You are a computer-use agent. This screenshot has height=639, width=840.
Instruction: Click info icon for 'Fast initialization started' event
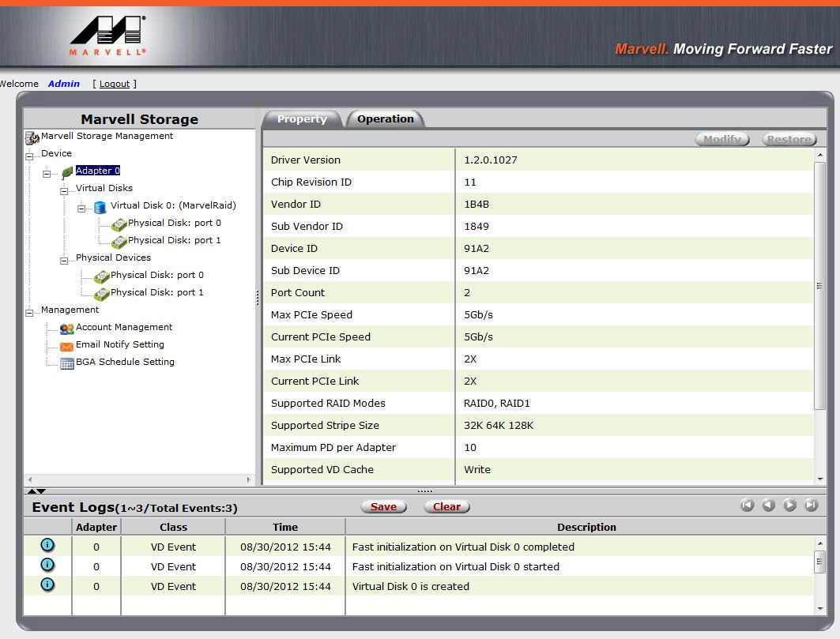[x=47, y=565]
